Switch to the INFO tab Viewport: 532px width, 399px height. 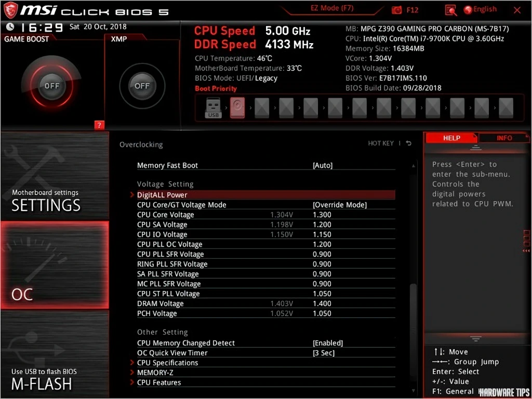tap(504, 138)
